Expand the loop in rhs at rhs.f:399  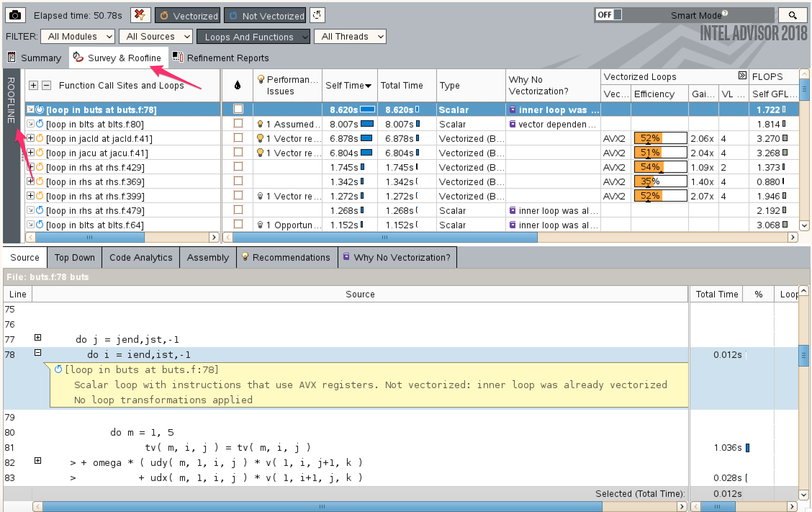[31, 196]
